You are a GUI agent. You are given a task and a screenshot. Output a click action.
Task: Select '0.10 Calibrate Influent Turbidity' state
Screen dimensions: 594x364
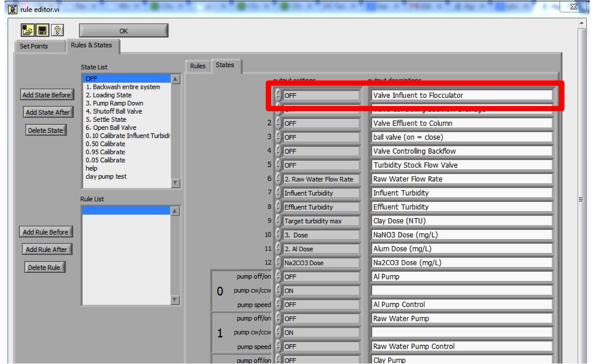click(127, 136)
